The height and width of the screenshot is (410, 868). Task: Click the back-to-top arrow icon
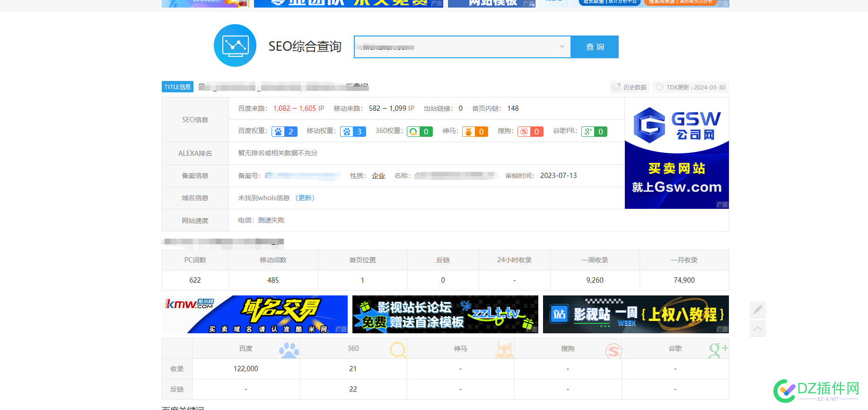pos(758,328)
